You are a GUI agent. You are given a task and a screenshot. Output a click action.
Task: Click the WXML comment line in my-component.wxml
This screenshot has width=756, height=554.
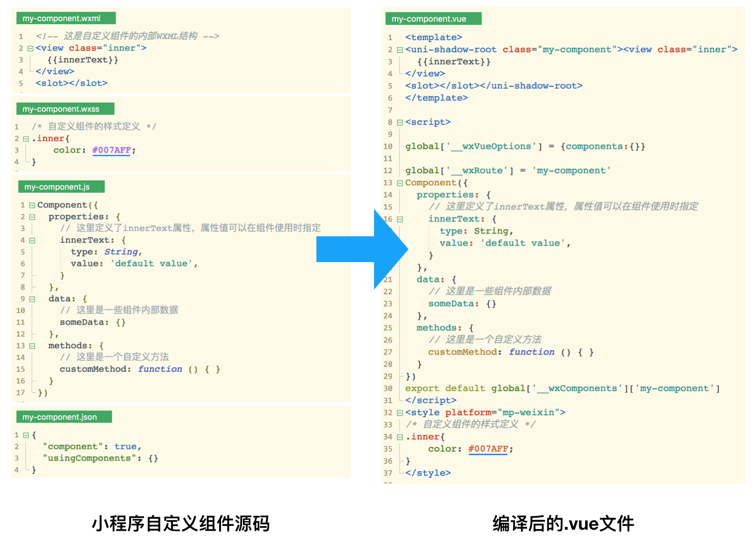(127, 36)
